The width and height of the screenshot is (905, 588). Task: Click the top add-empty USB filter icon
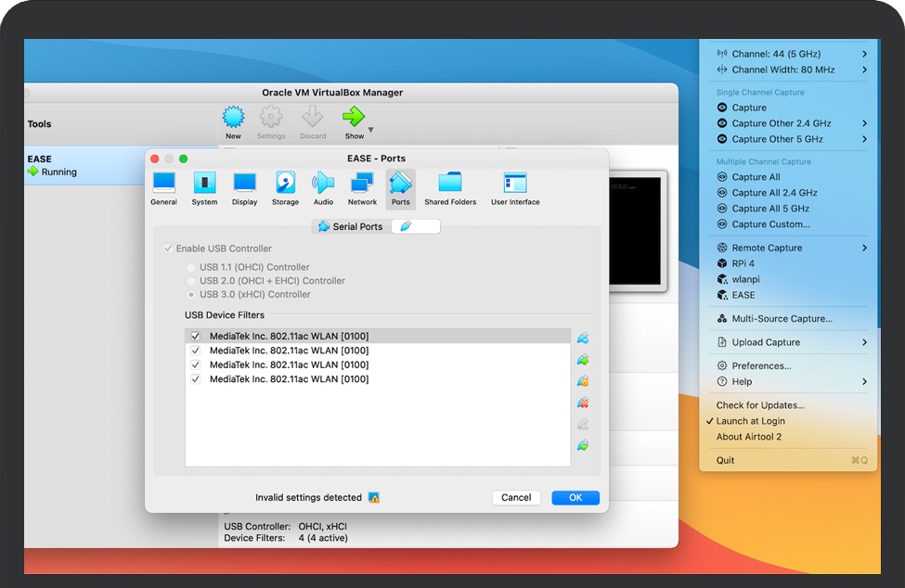582,339
